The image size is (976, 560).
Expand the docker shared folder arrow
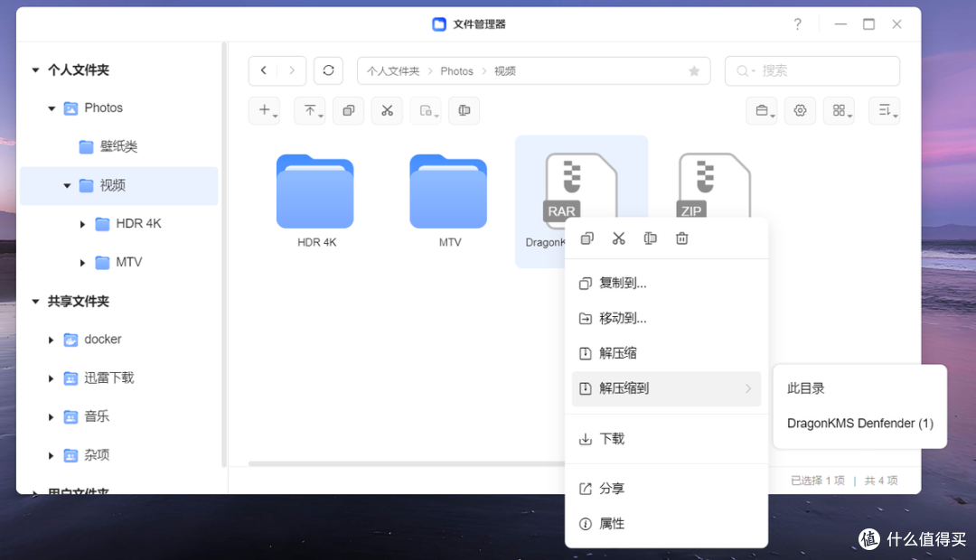point(51,340)
